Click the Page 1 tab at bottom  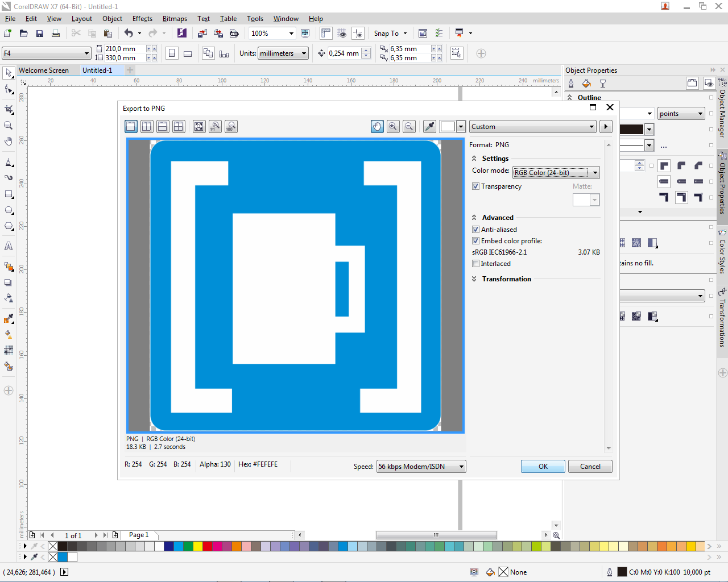tap(139, 535)
